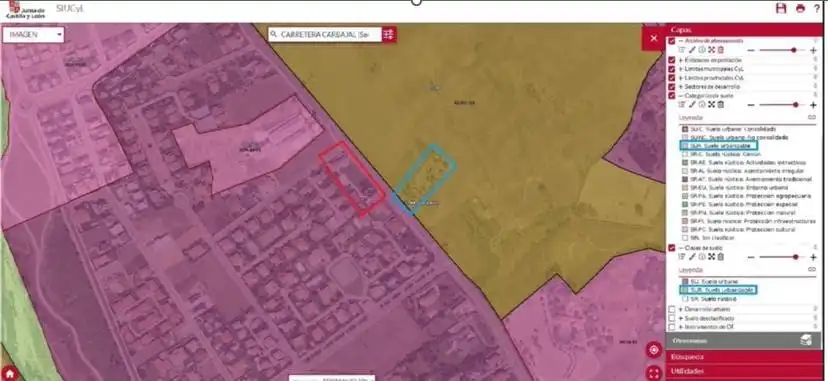Adjust the Ámbitos de planeamiento opacity slider

(x=782, y=50)
